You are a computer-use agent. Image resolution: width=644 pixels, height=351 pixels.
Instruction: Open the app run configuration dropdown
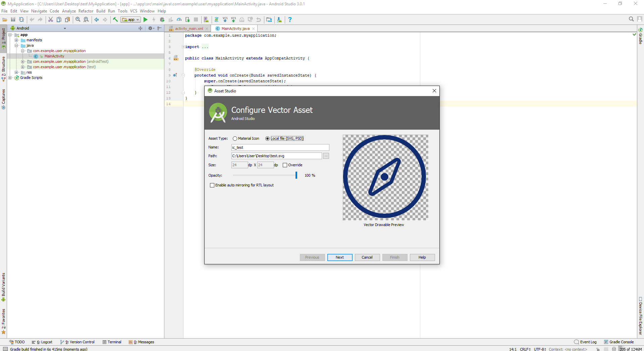coord(131,20)
